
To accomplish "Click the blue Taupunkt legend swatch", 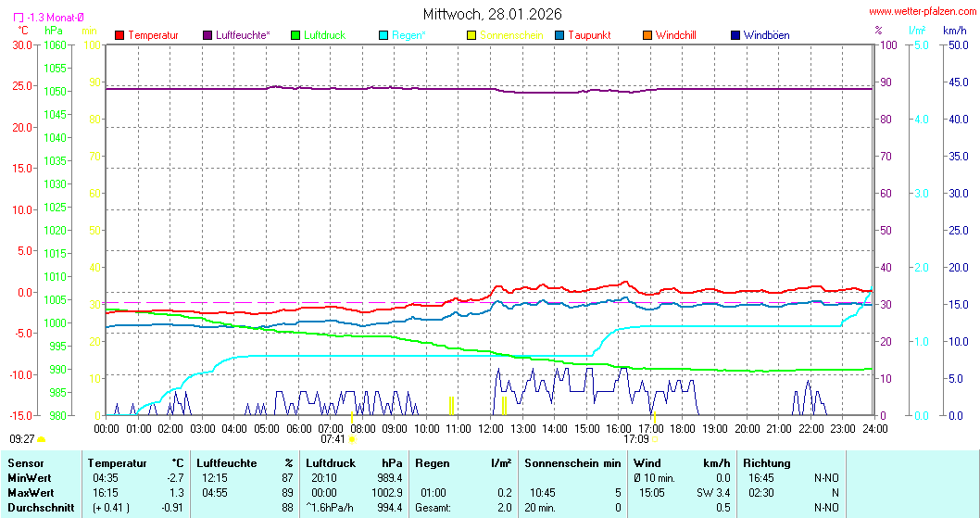I will [559, 35].
